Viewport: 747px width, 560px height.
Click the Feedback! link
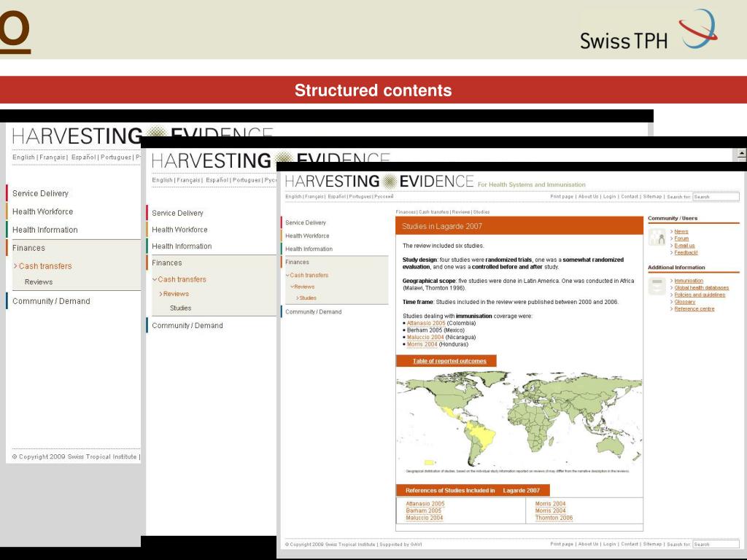686,252
